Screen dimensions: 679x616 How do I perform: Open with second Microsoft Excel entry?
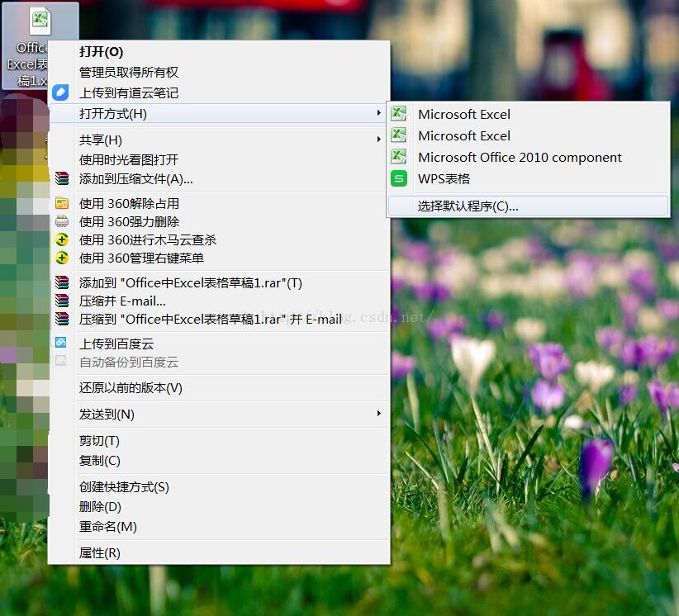(x=528, y=135)
